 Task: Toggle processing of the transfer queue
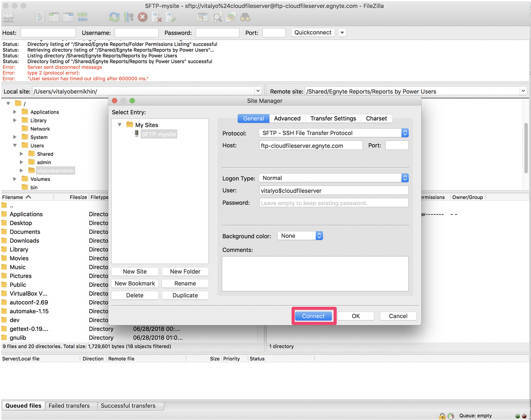(x=128, y=17)
